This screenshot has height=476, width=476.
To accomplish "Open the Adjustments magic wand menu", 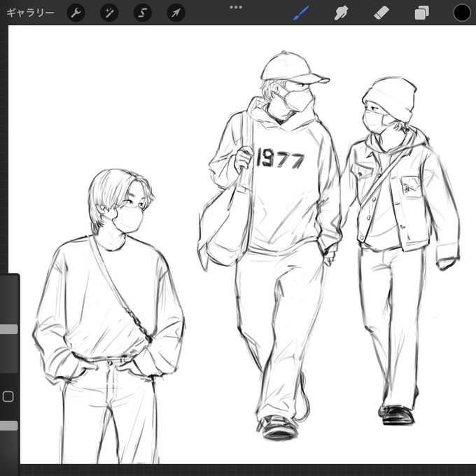I will [x=109, y=13].
